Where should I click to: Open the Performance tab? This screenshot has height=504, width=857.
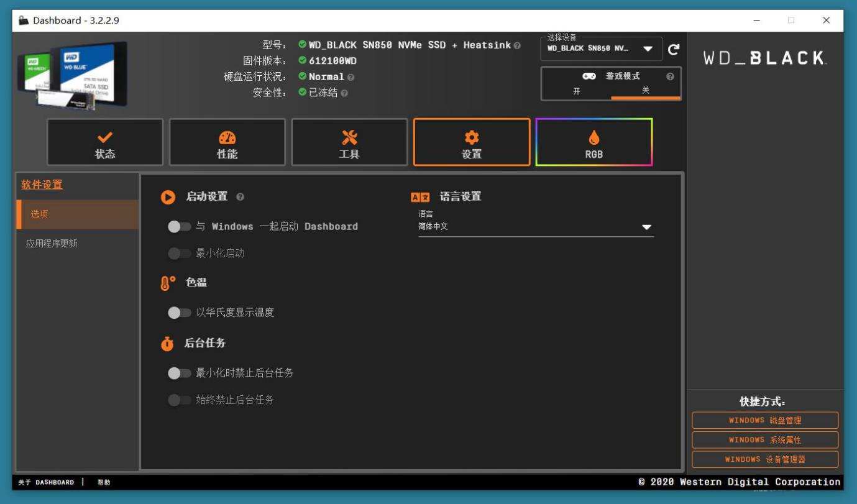227,143
